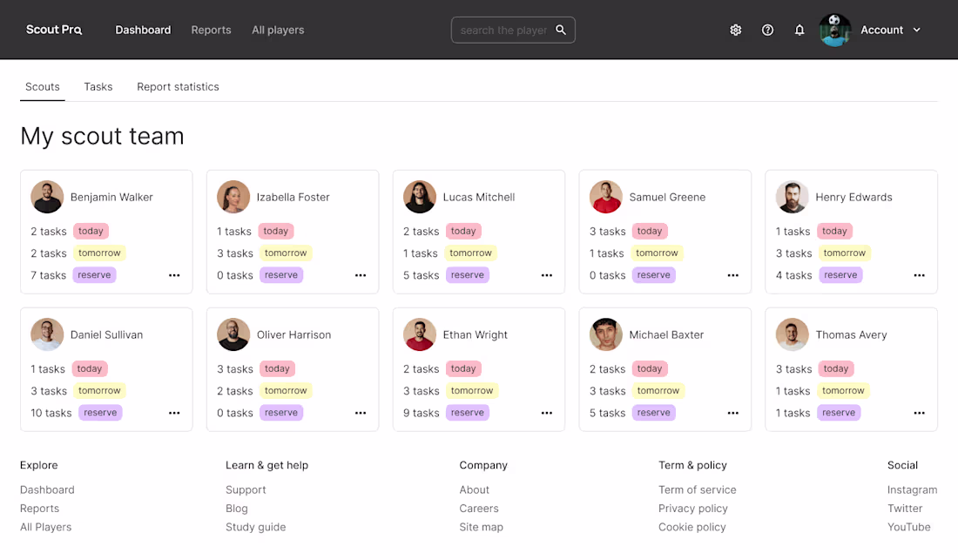Open Thomas Avery's card options menu
Screen dimensions: 958x560
click(x=919, y=413)
